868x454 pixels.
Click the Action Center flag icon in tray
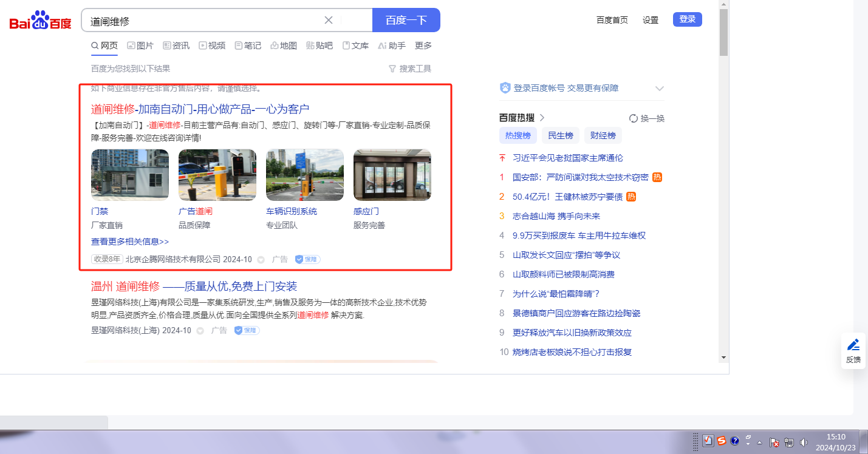click(774, 442)
